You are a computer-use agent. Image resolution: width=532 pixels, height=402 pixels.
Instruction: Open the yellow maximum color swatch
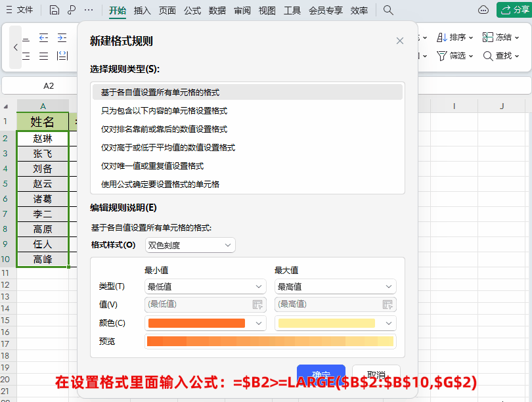click(335, 323)
